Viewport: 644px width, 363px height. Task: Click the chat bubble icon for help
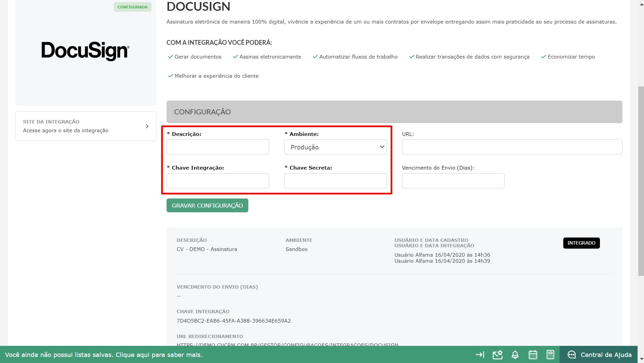click(x=572, y=355)
